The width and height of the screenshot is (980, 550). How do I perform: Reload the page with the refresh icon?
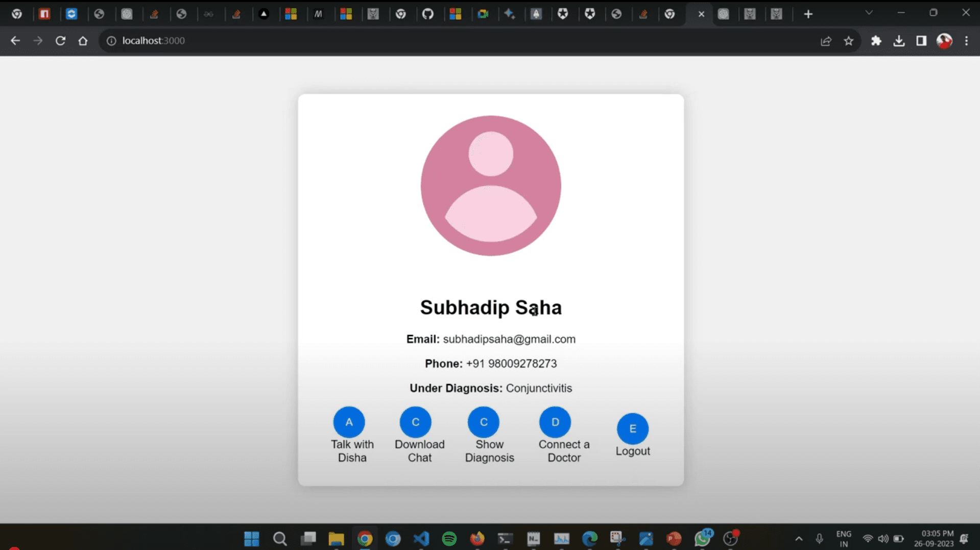(60, 41)
